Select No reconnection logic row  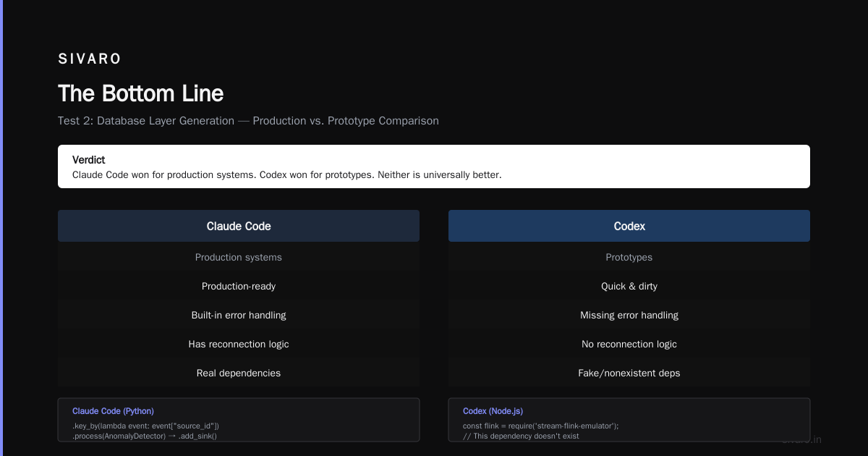[x=629, y=344]
